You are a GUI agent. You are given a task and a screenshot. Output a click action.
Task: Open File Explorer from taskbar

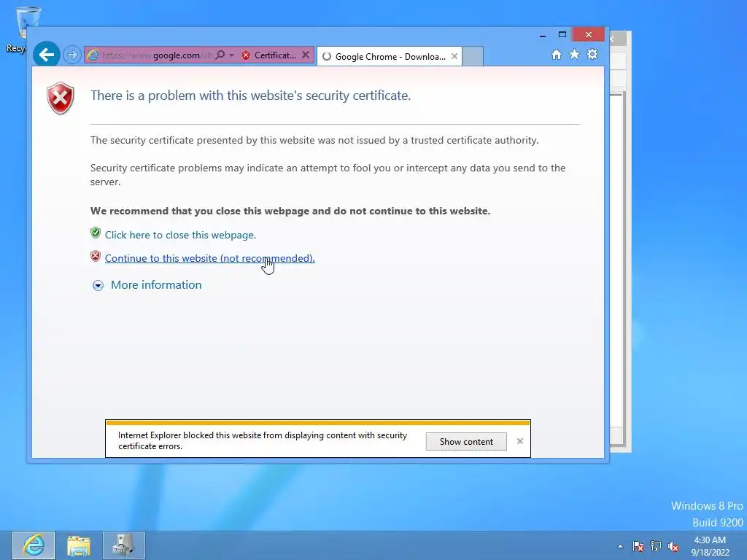[79, 545]
